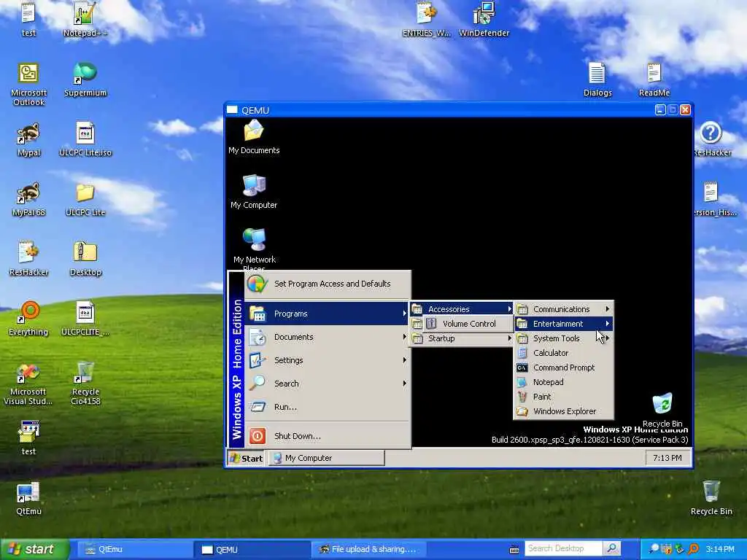
Task: Expand Programs submenu in guest Start menu
Action: (328, 314)
